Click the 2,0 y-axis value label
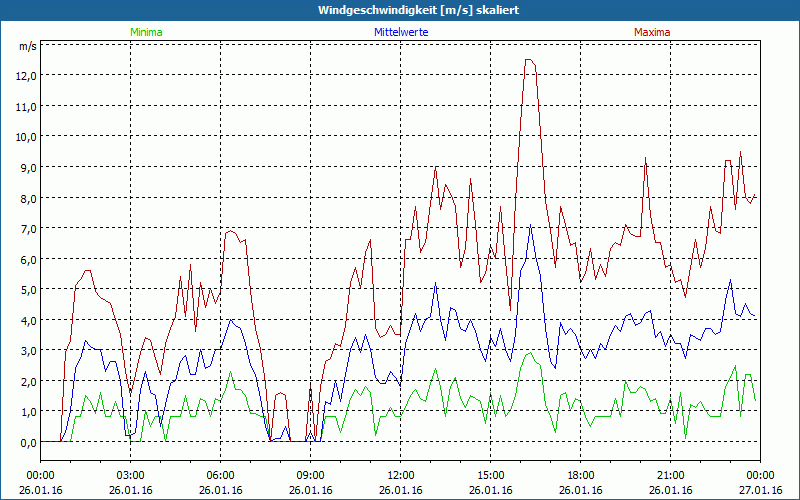800x500 pixels. (25, 381)
